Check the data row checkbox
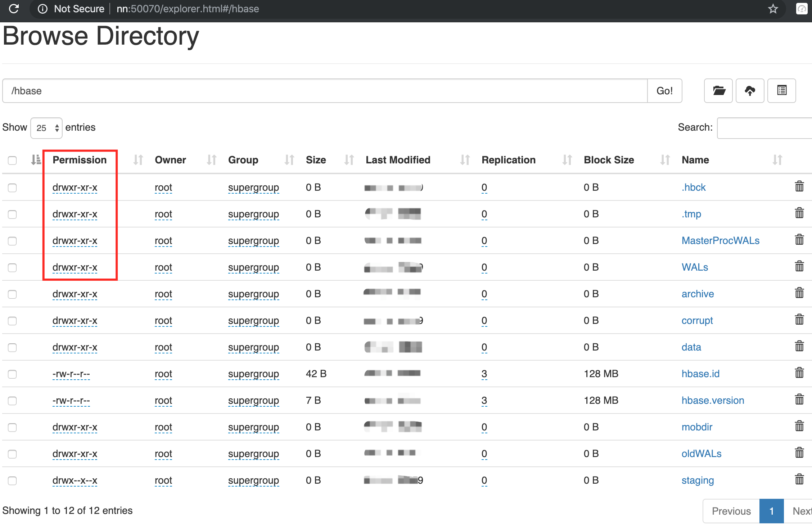 coord(12,347)
